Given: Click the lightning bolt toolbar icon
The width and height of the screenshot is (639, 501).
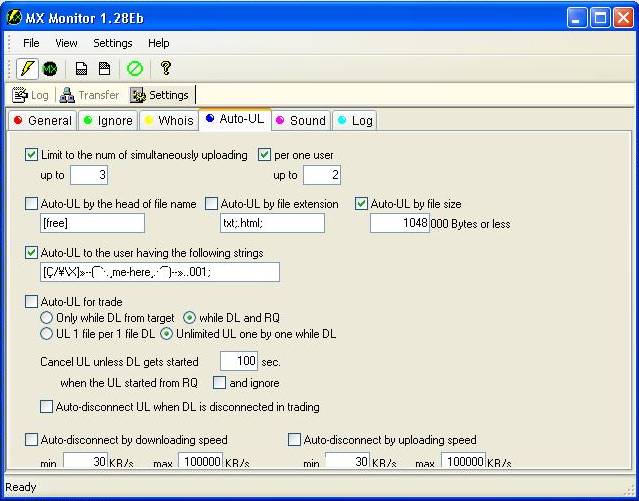Looking at the screenshot, I should coord(27,68).
